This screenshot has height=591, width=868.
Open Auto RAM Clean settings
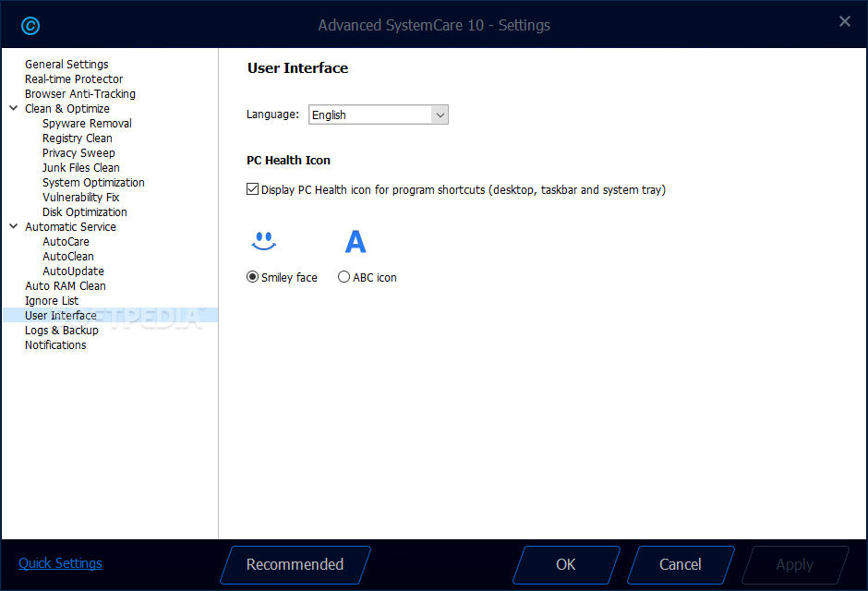[x=65, y=286]
